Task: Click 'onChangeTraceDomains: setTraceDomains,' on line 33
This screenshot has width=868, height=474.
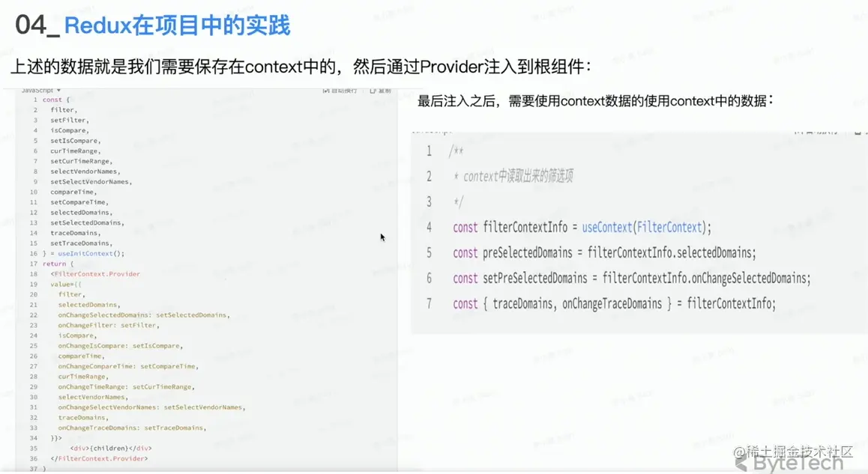Action: [x=133, y=428]
